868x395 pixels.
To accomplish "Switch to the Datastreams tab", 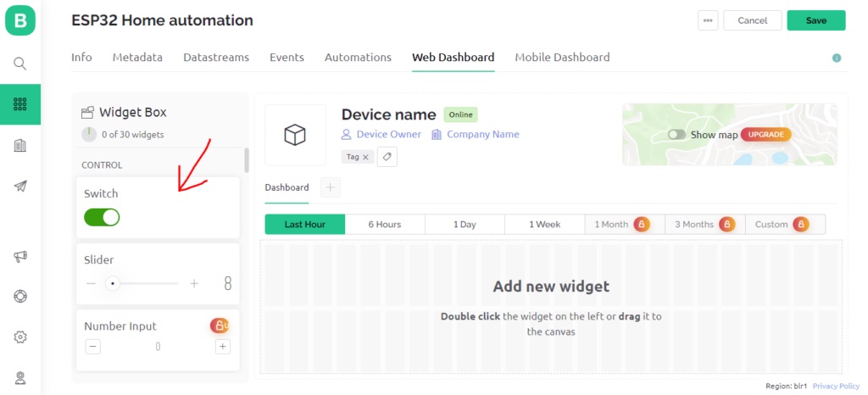I will tap(216, 58).
